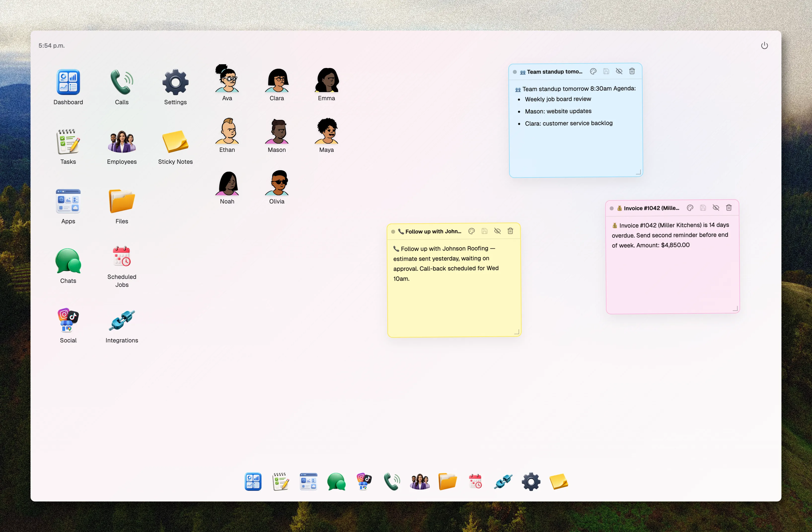This screenshot has height=532, width=812.
Task: Hide the Invoice #1042 note
Action: pos(716,208)
